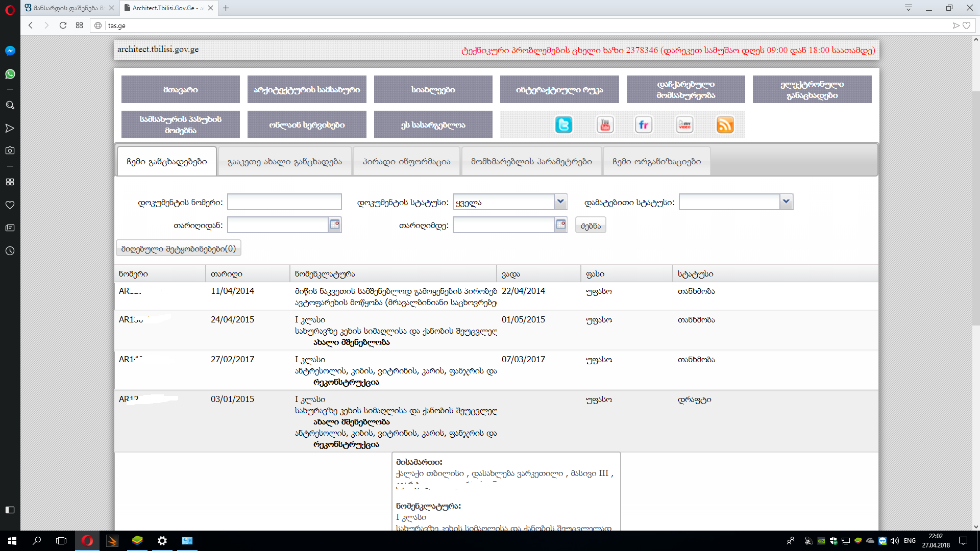Viewport: 980px width, 551px height.
Task: Open calendar picker for თარიღიდან field
Action: [335, 224]
